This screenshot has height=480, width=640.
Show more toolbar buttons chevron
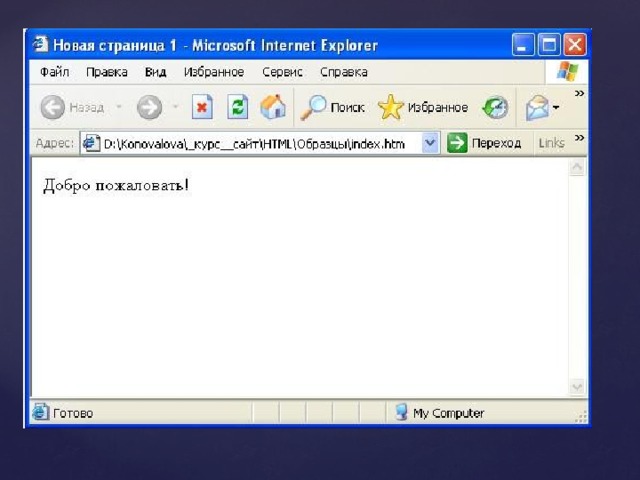(x=579, y=93)
